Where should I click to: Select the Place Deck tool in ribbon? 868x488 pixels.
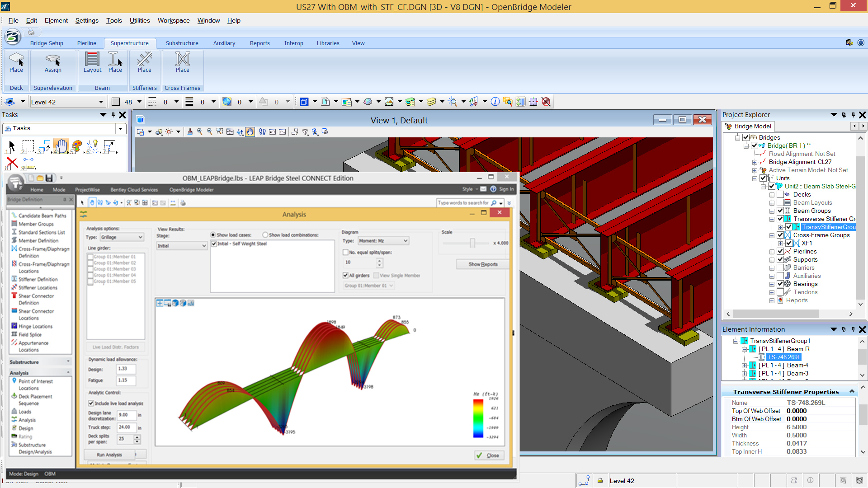pyautogui.click(x=16, y=62)
